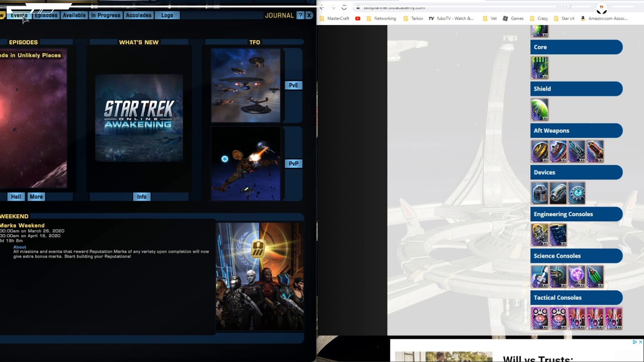This screenshot has height=362, width=644.
Task: Open the Vet bookmark folder
Action: tap(490, 19)
